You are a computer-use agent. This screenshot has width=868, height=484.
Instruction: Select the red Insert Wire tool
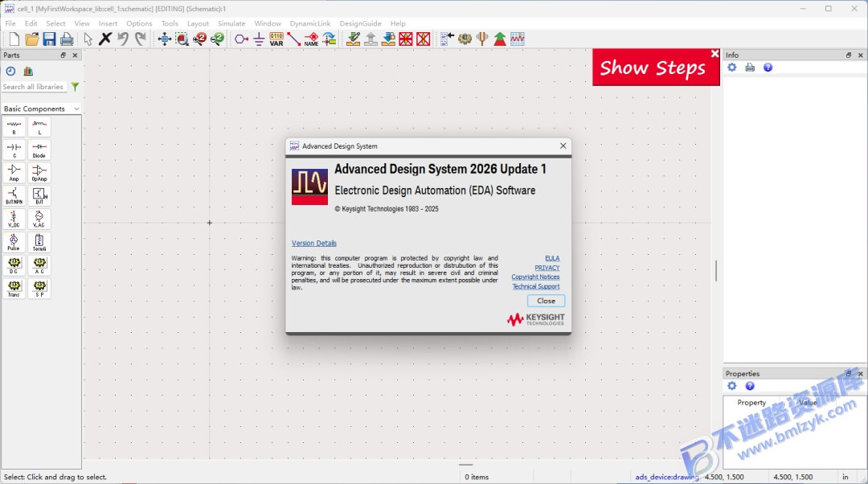click(294, 39)
